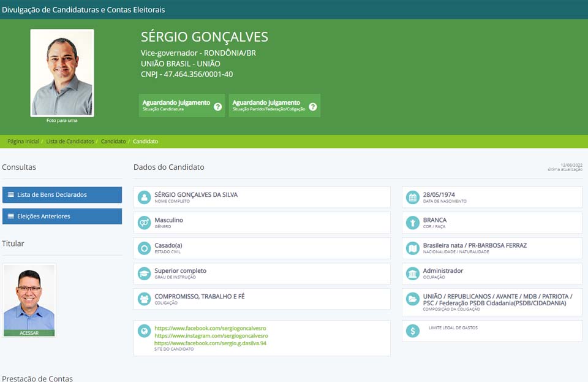This screenshot has height=382, width=588.
Task: Click the person icon next to Nome Completo
Action: (x=144, y=197)
